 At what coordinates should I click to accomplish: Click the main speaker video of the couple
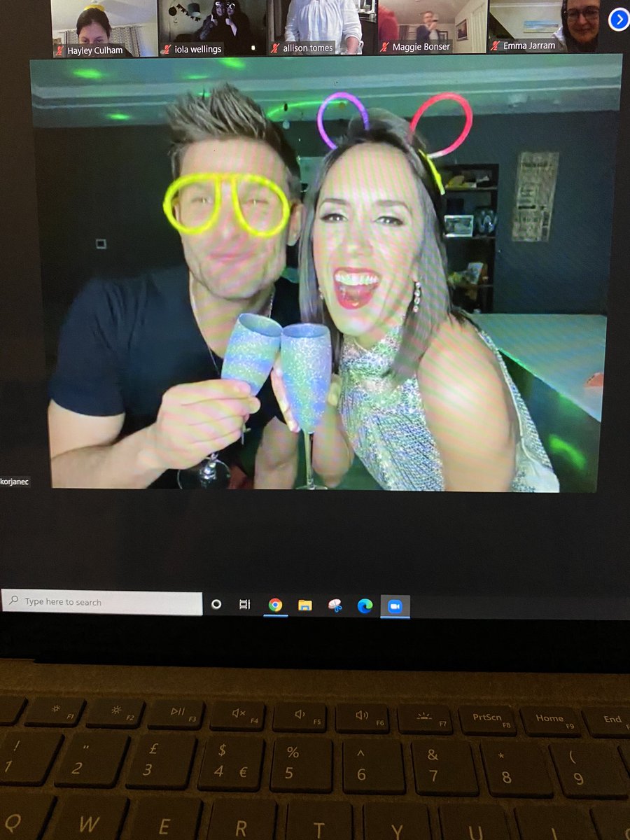coord(325,274)
